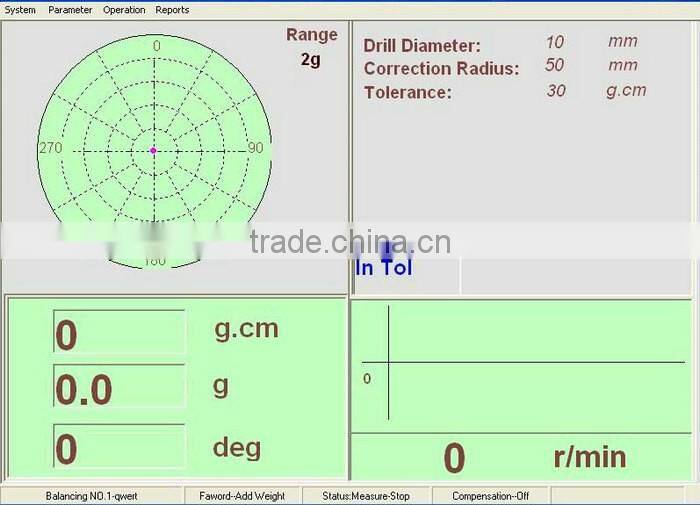The height and width of the screenshot is (505, 700).
Task: Click the large 'g.cm' unit label beside the first readout
Action: [246, 330]
